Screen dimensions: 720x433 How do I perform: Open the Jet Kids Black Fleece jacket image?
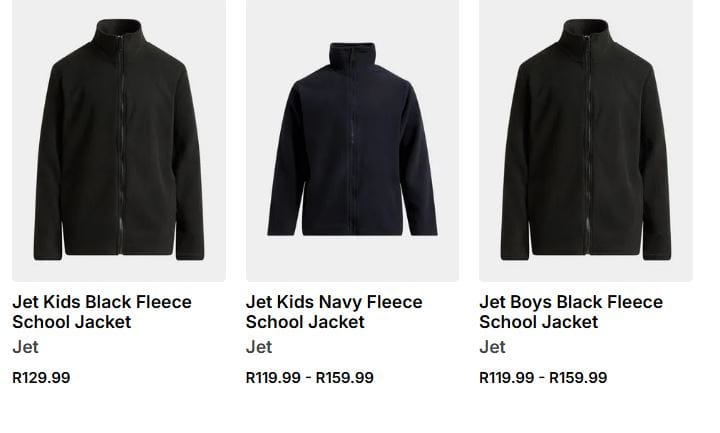tap(119, 140)
